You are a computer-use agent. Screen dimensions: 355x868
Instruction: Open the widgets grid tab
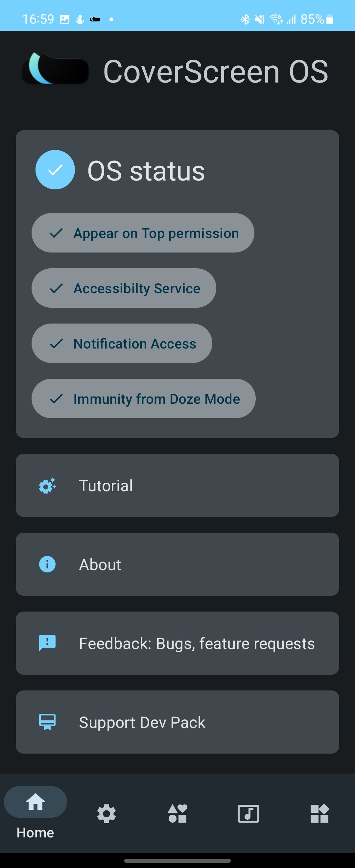point(319,813)
